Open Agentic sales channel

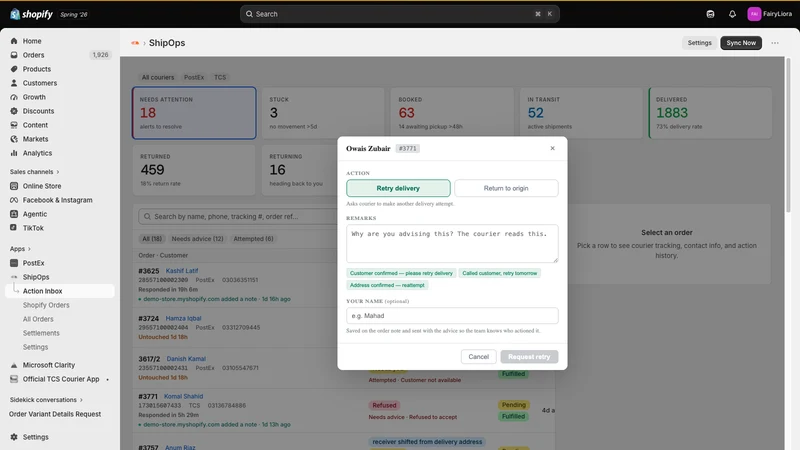(34, 214)
